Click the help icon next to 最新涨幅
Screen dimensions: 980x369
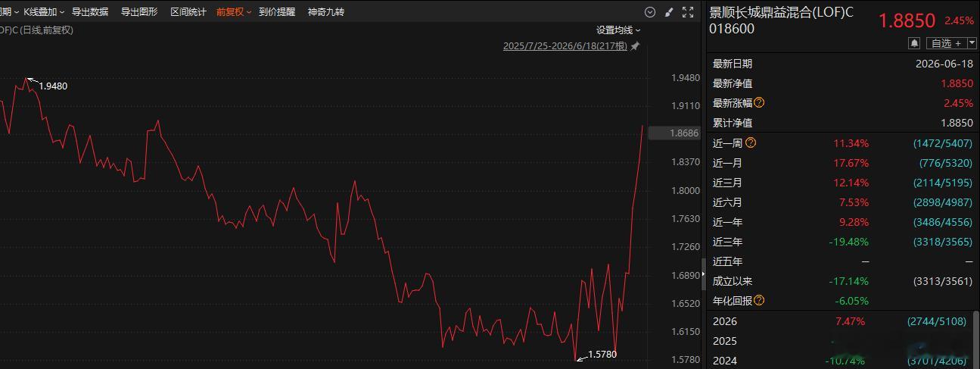coord(760,102)
